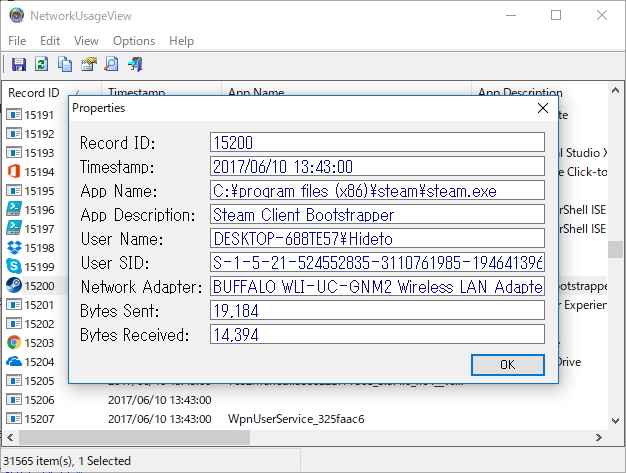Click record ID 15202 in the list
Viewport: 626px width, 473px height.
tap(39, 324)
